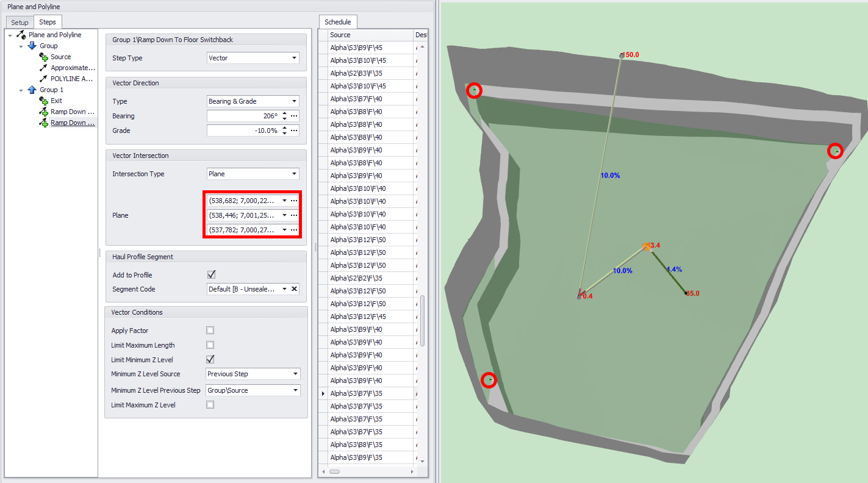Switch to the Setup tab

pyautogui.click(x=20, y=23)
